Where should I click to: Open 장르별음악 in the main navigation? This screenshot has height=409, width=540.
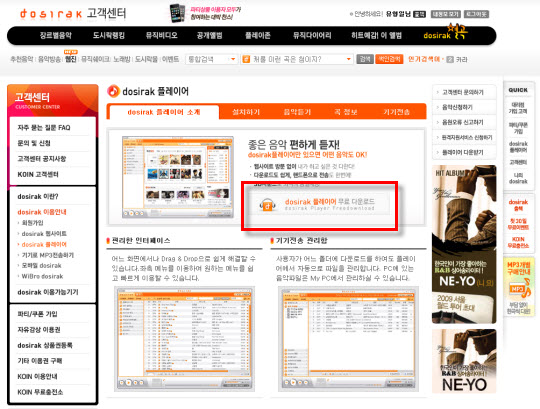(55, 35)
